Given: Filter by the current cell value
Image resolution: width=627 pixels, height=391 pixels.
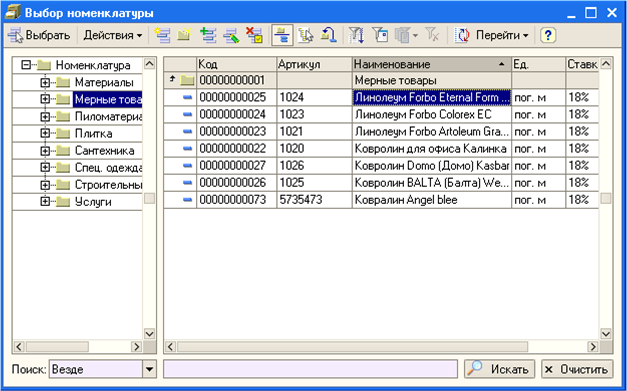Looking at the screenshot, I should pyautogui.click(x=379, y=35).
